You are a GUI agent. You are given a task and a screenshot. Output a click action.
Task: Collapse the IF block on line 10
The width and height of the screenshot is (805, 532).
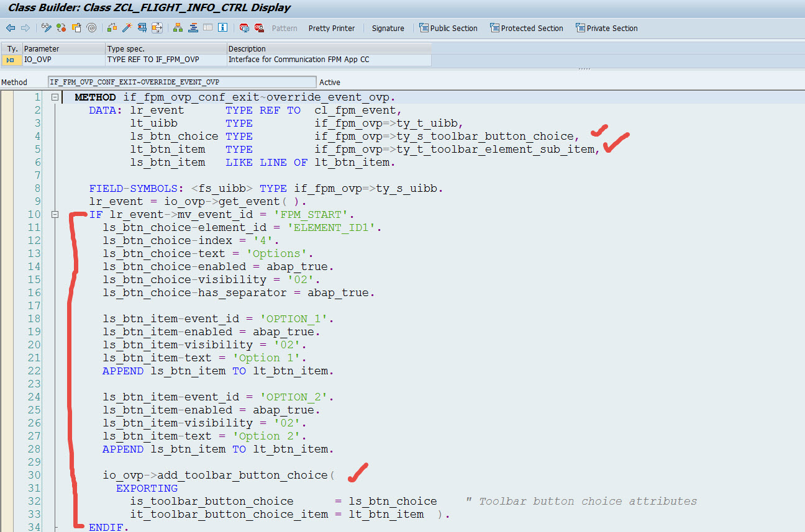(55, 214)
